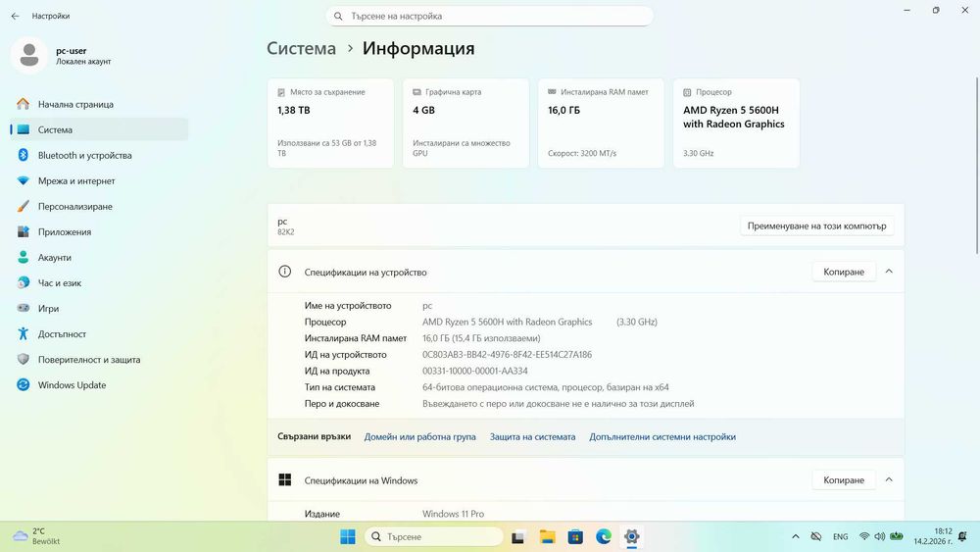980x552 pixels.
Task: Open Приложения settings
Action: pos(99,232)
